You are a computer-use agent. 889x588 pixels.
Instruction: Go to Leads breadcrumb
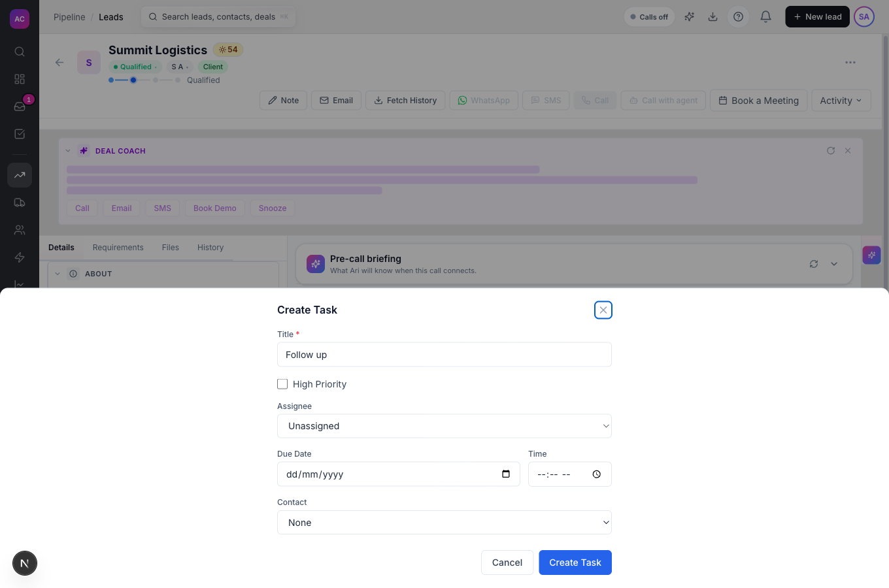(x=111, y=17)
